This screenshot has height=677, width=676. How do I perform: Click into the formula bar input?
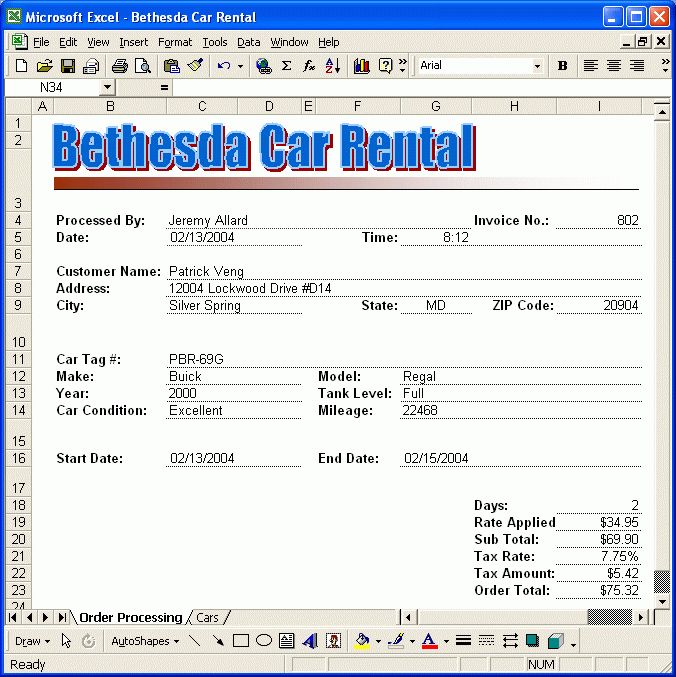(x=421, y=88)
